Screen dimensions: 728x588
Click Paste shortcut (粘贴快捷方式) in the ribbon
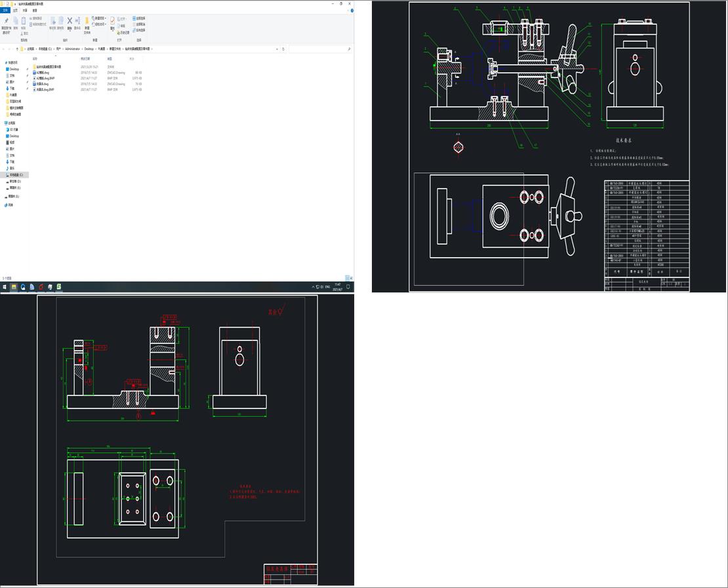(x=37, y=24)
